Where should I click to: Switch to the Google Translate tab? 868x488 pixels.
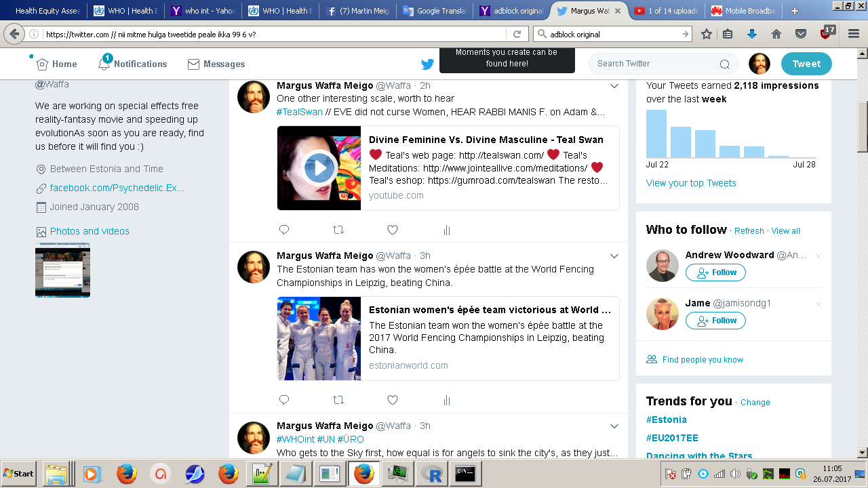434,11
